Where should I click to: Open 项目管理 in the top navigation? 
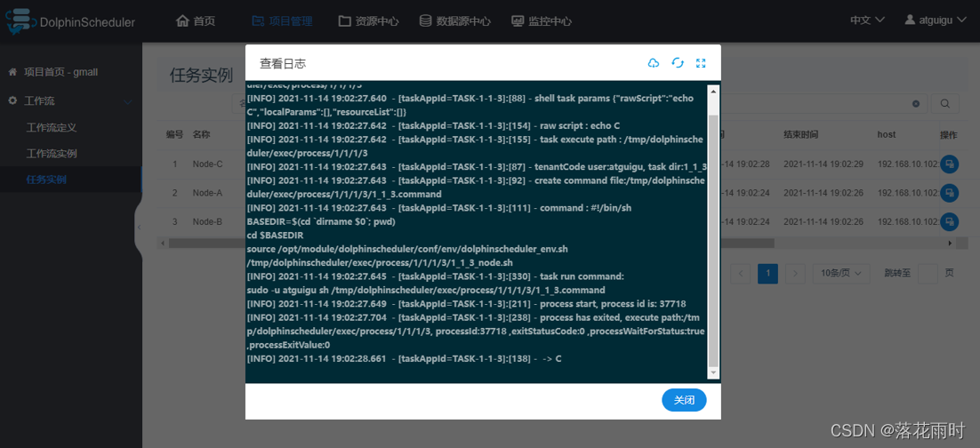click(282, 21)
